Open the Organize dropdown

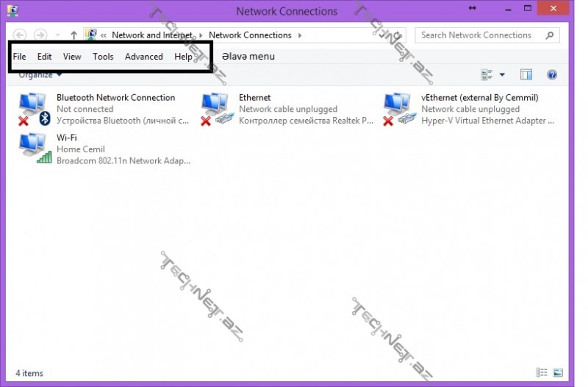click(x=40, y=75)
